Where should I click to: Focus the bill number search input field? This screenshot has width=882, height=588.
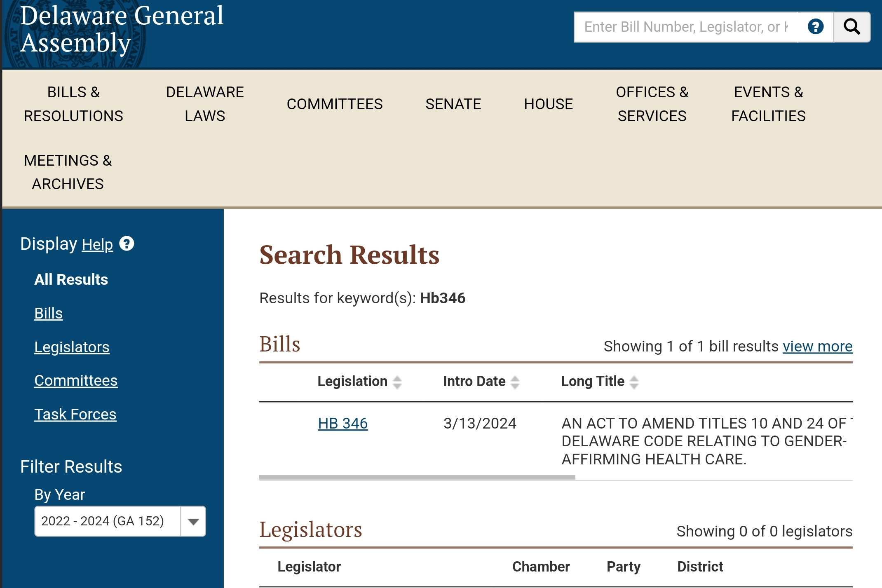pos(686,27)
